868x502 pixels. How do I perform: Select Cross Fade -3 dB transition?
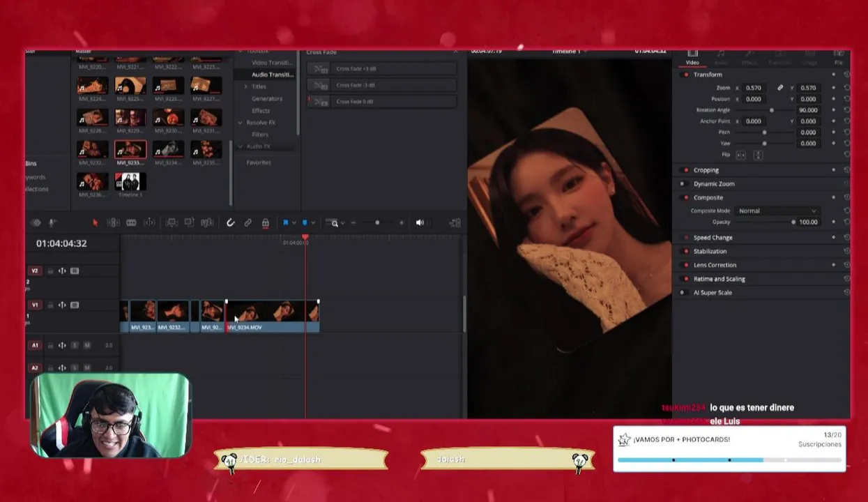(x=381, y=85)
